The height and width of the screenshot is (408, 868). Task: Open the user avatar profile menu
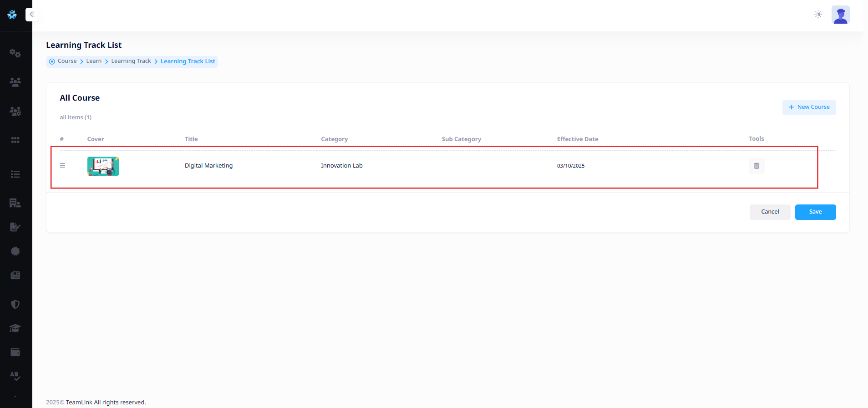point(840,15)
